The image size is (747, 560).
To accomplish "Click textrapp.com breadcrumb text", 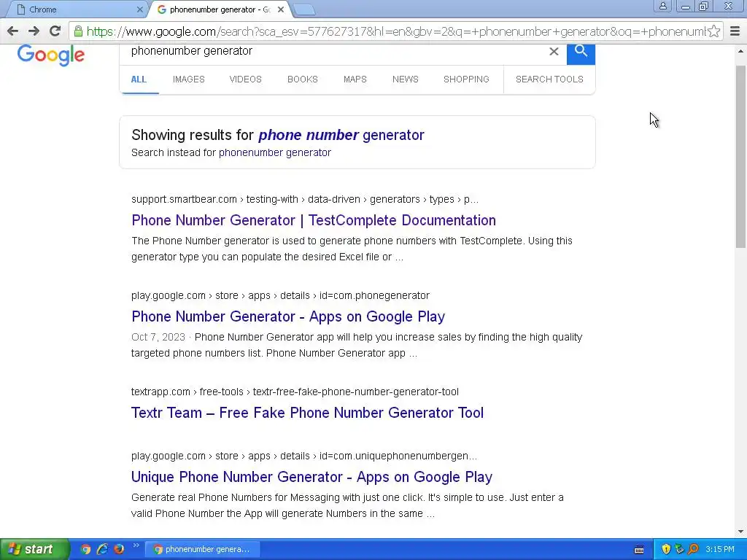I will [160, 392].
